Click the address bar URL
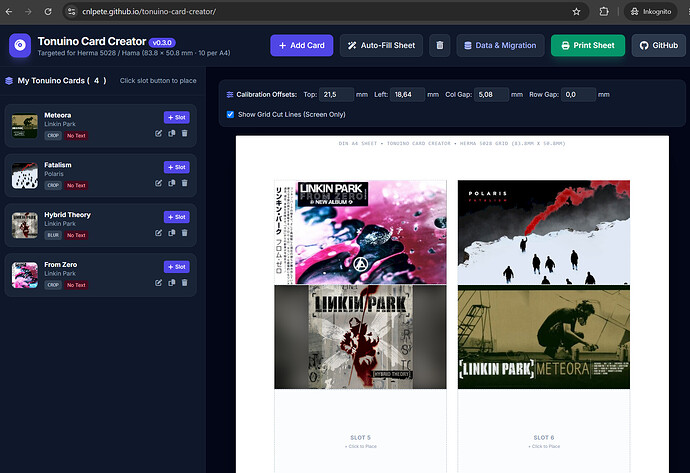 tap(149, 12)
